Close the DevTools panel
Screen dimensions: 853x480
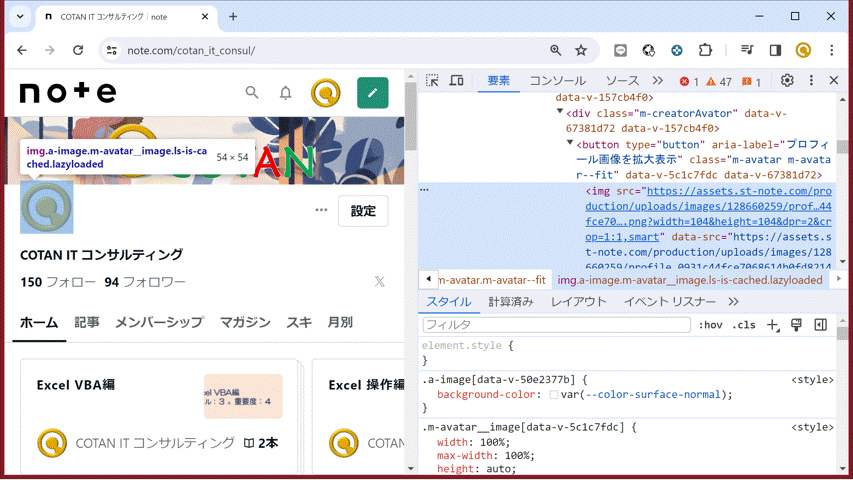point(833,81)
